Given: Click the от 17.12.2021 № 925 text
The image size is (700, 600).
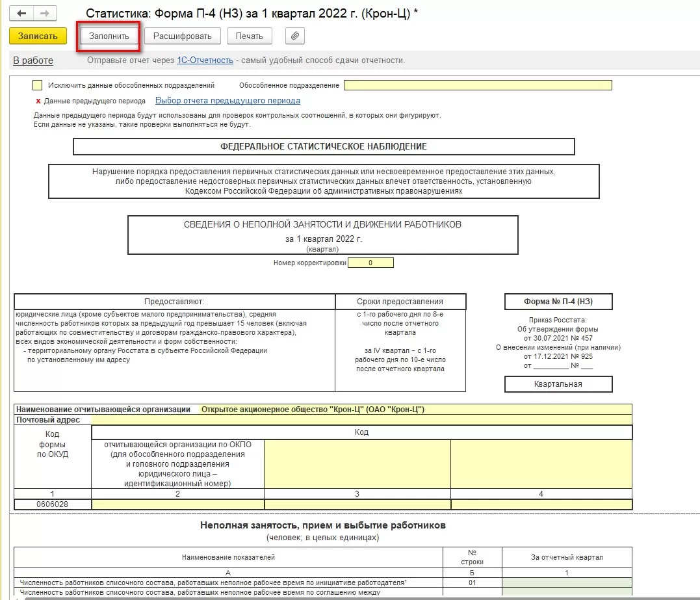Looking at the screenshot, I should pyautogui.click(x=558, y=356).
